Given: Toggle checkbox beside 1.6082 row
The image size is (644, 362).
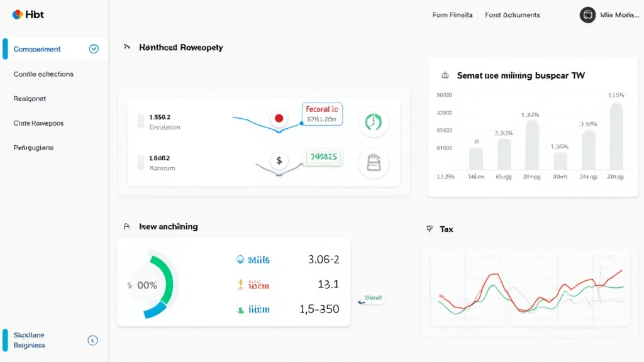Looking at the screenshot, I should [141, 163].
